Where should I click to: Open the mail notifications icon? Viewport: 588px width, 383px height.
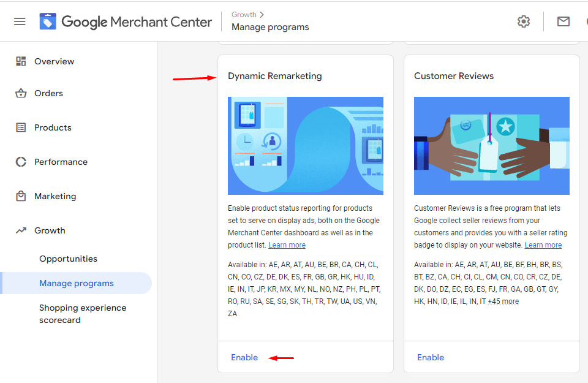[563, 22]
